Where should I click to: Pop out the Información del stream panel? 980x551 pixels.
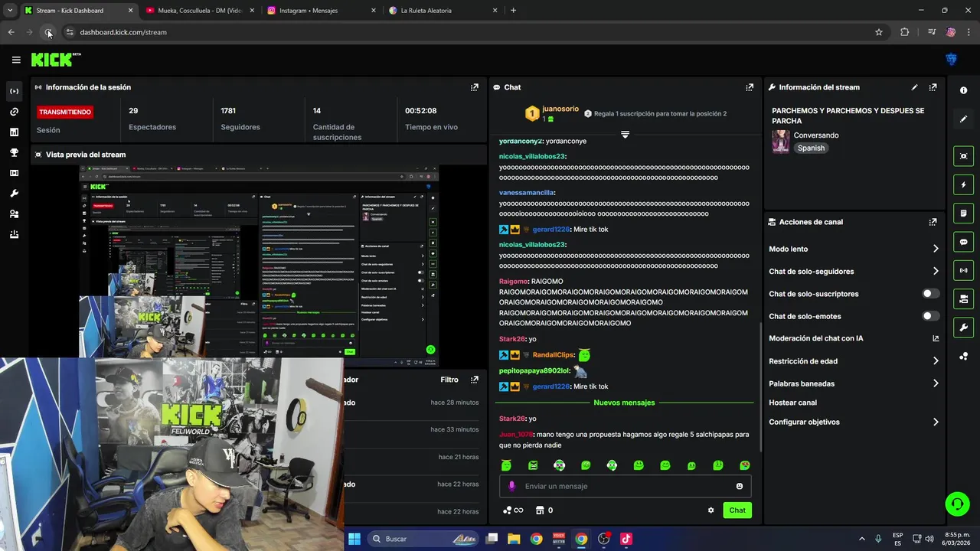(933, 87)
